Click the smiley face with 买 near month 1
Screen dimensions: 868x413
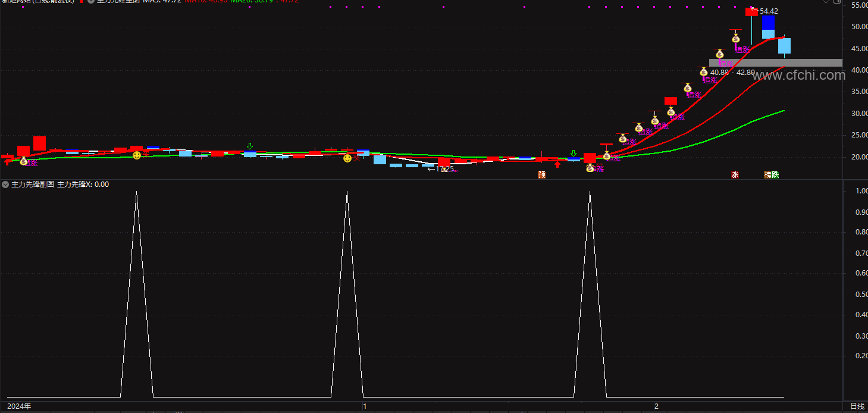tap(347, 158)
